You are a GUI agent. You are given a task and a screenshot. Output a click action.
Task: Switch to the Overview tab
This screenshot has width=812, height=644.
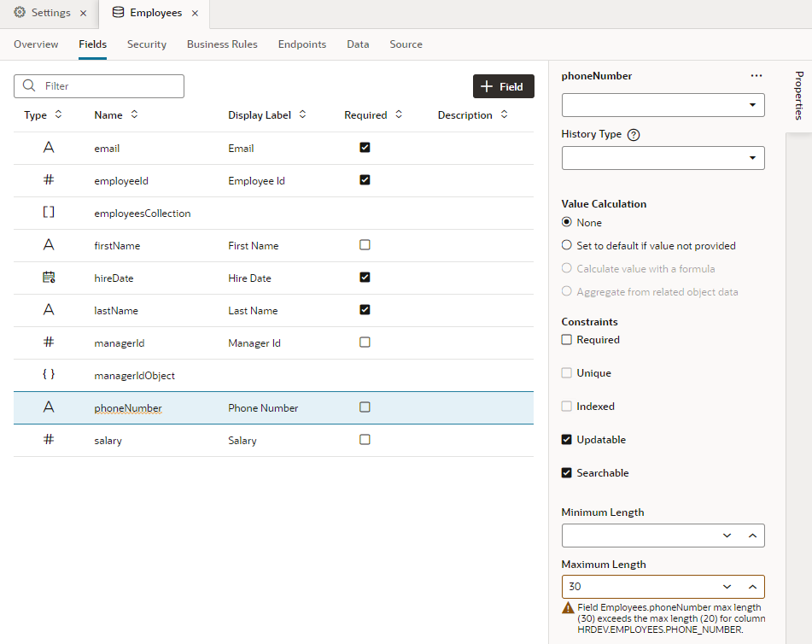[36, 44]
